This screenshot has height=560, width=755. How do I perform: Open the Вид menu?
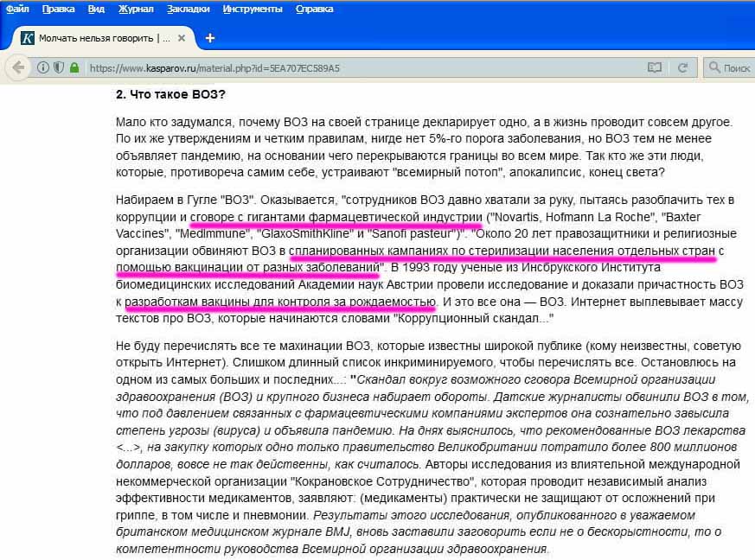[x=96, y=9]
